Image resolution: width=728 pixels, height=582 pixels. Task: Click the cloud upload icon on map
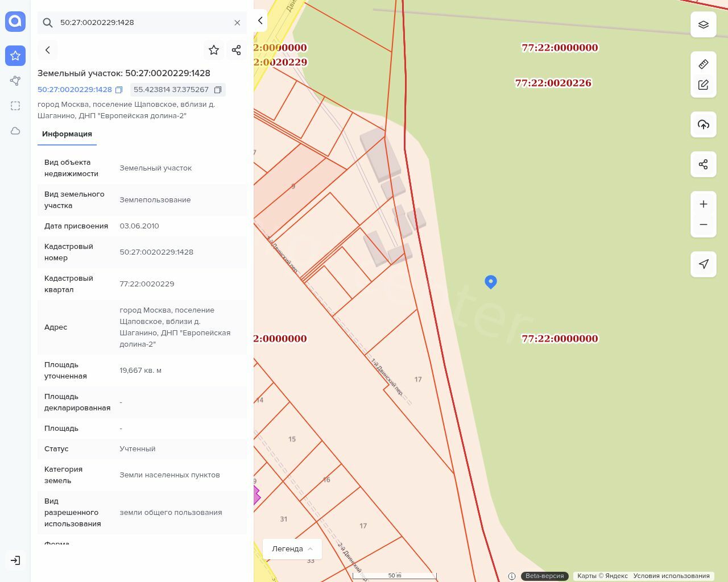pyautogui.click(x=703, y=124)
